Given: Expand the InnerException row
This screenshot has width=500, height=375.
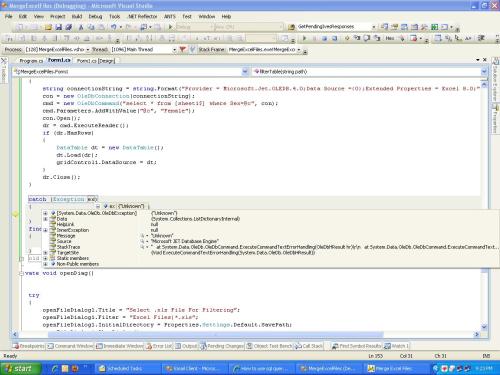Looking at the screenshot, I should click(x=45, y=230).
